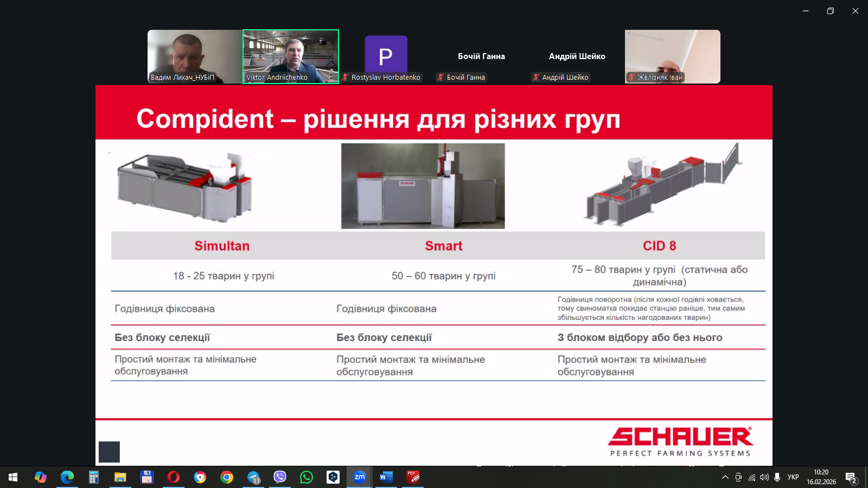Screen dimensions: 868x488
Task: Open Google Chrome from the taskbar
Action: (227, 477)
